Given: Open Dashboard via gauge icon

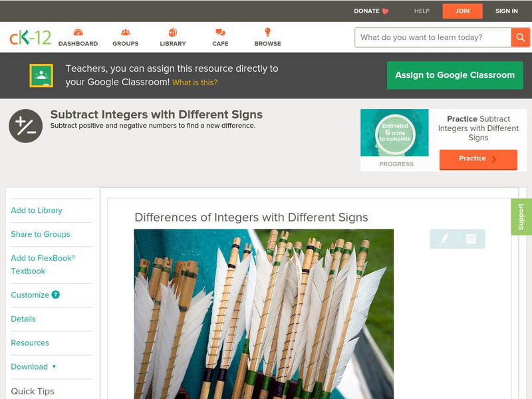Looking at the screenshot, I should [78, 32].
